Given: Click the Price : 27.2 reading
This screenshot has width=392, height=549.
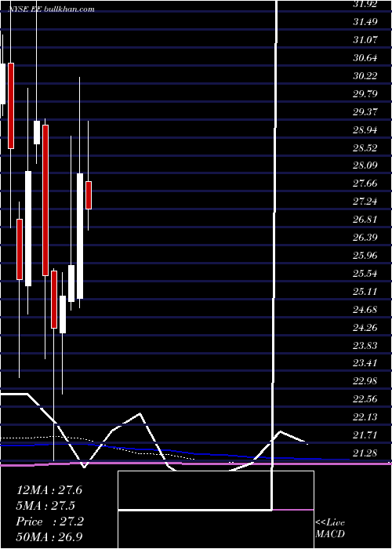Looking at the screenshot, I should tap(49, 522).
